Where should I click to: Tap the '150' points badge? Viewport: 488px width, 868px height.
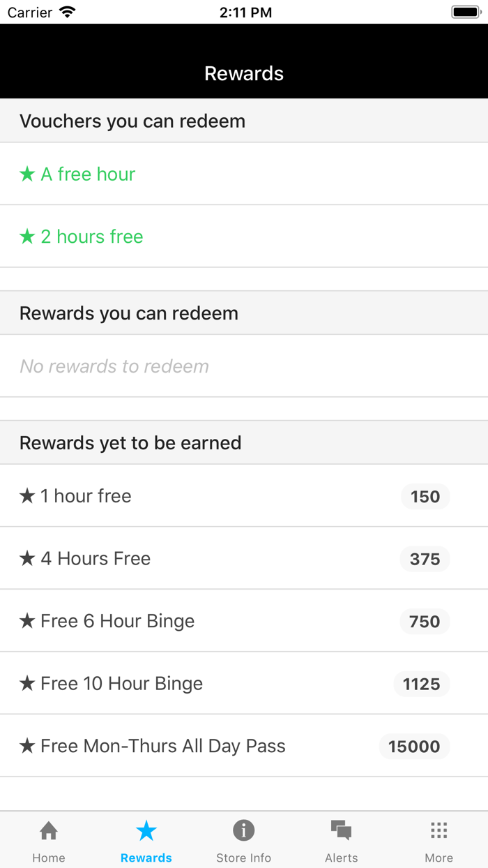[425, 496]
